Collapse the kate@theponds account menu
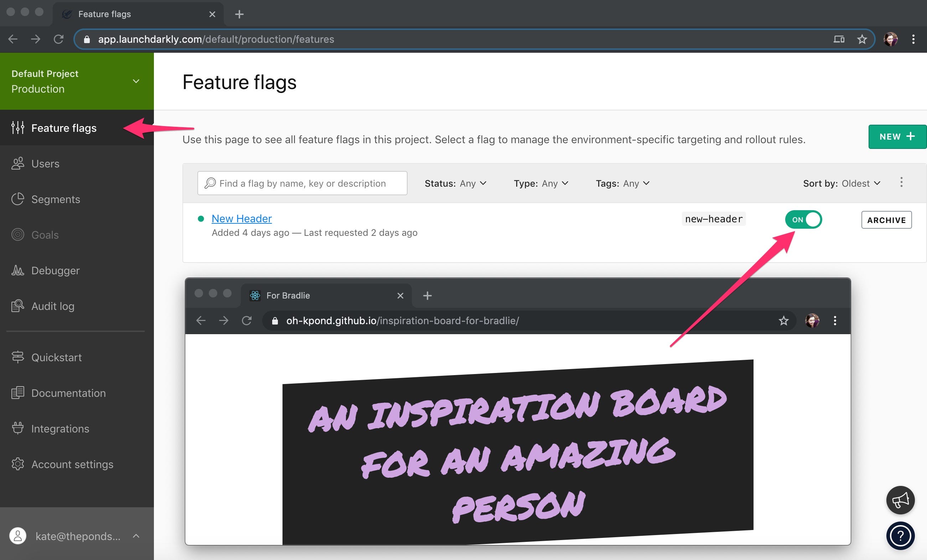This screenshot has width=927, height=560. 135,536
